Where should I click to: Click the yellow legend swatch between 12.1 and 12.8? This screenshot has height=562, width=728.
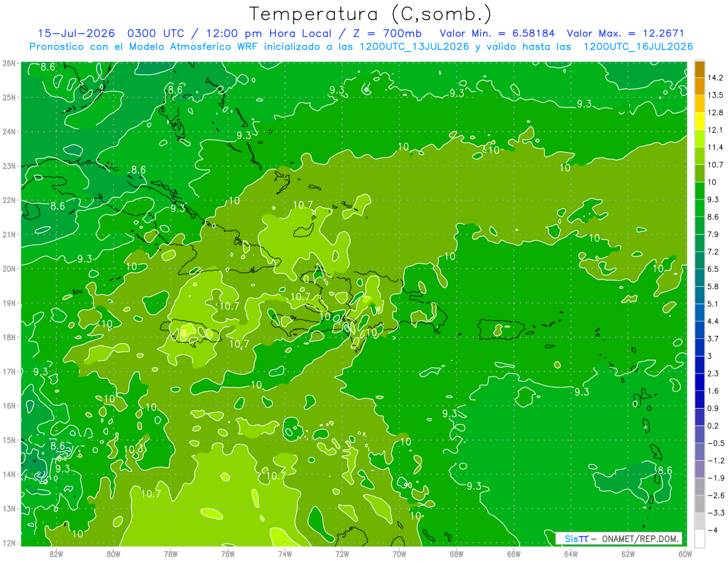699,121
